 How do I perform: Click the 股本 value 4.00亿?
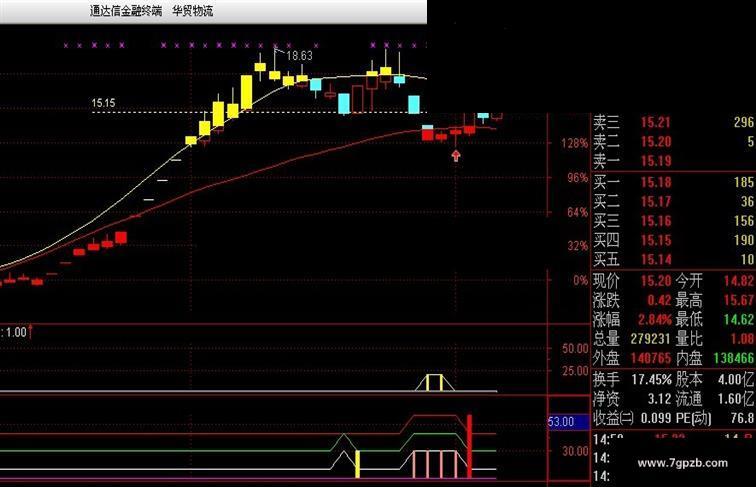tap(736, 380)
